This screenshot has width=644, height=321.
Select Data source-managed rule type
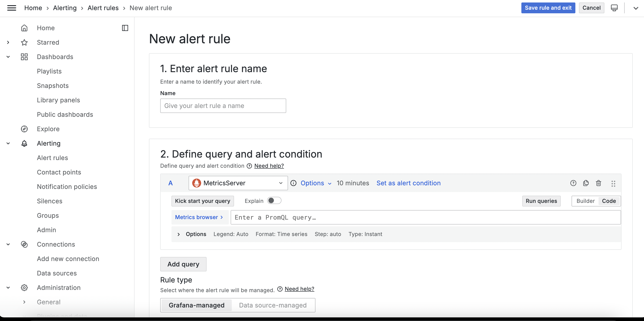click(272, 305)
